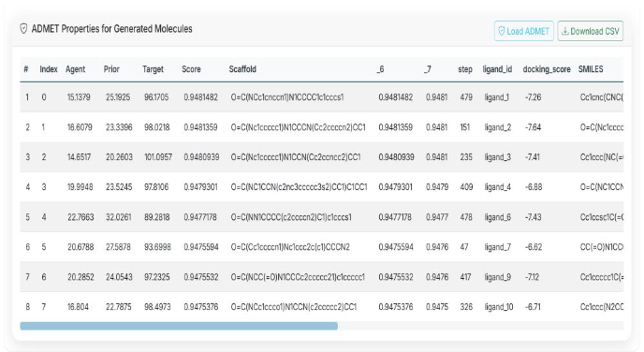This screenshot has height=352, width=644.
Task: Click the ligand_id column header
Action: click(x=497, y=69)
